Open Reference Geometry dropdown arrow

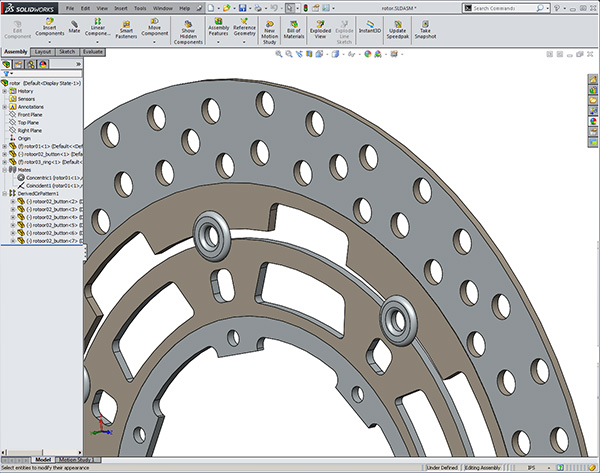(x=245, y=42)
